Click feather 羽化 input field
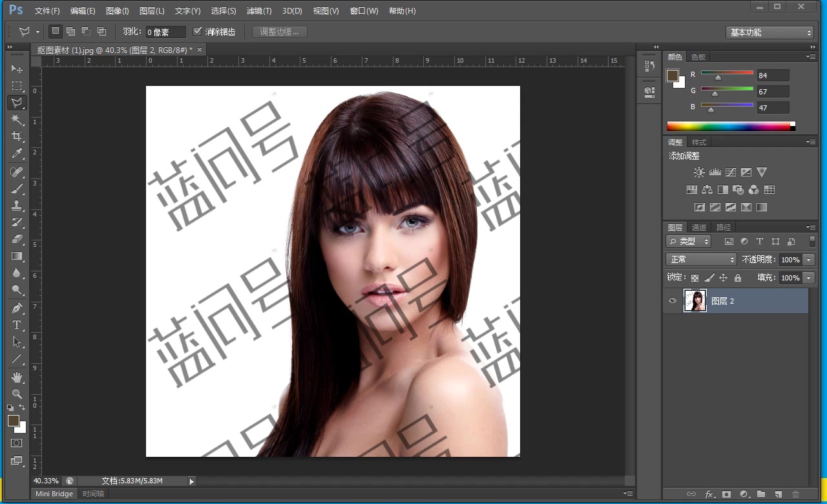The image size is (827, 504). pyautogui.click(x=165, y=32)
